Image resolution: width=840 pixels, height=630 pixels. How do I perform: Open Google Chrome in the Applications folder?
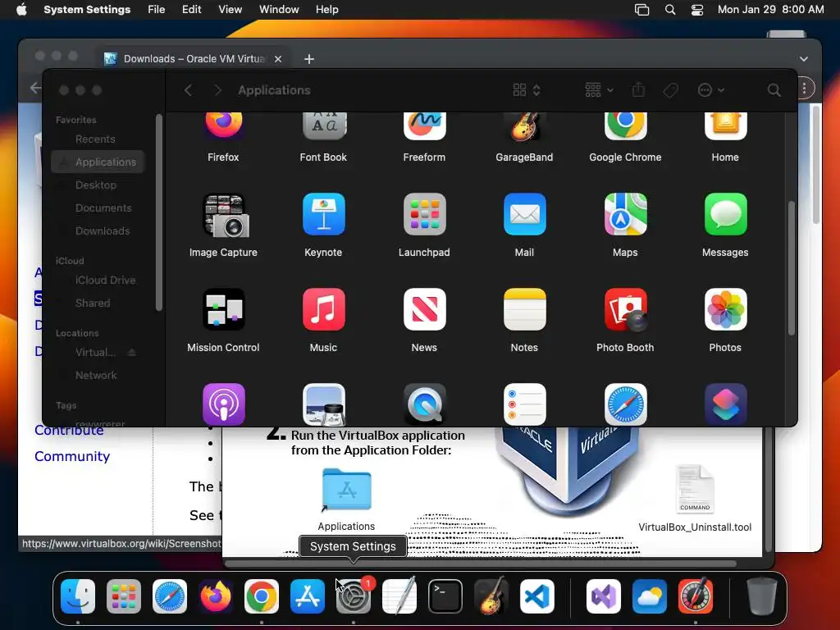(625, 127)
